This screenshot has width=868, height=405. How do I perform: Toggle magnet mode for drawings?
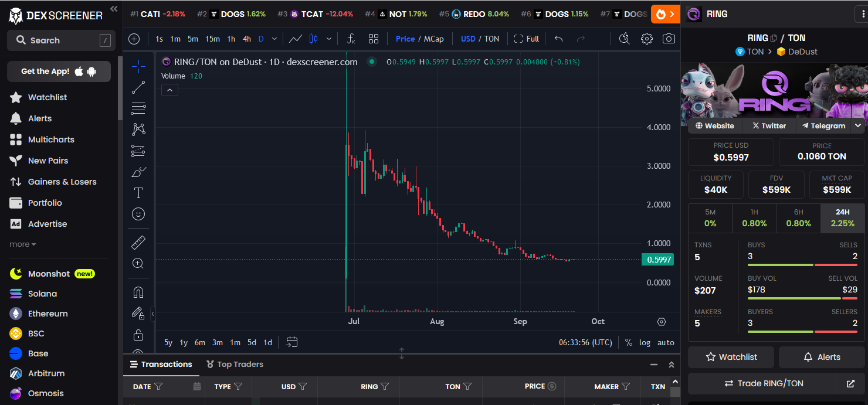tap(138, 292)
